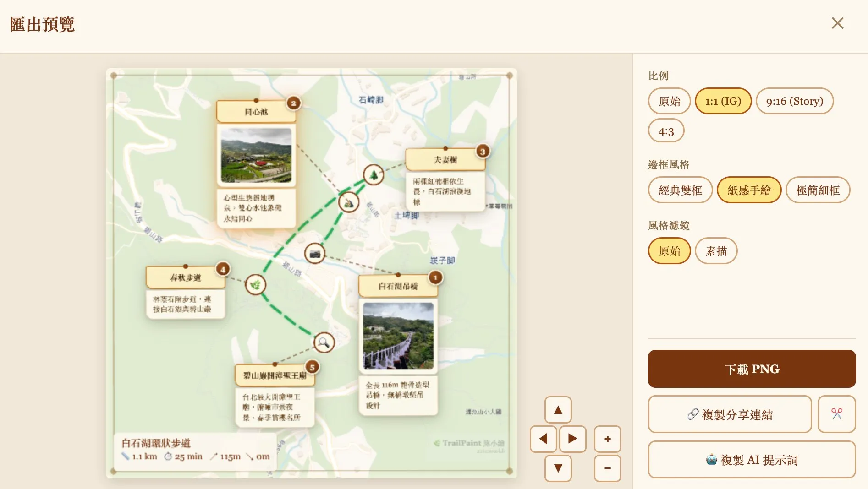Screen dimensions: 868x489
Task: Select the 經典雙框 border style
Action: (680, 190)
